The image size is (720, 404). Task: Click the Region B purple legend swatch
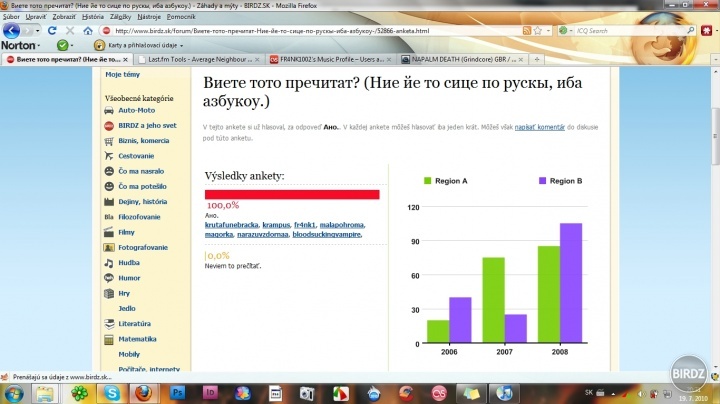click(542, 181)
